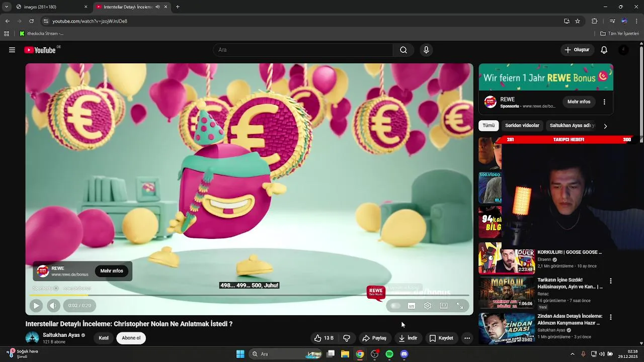Screen dimensions: 644x362
Task: Subscribe with Abone ol button
Action: tap(131, 338)
